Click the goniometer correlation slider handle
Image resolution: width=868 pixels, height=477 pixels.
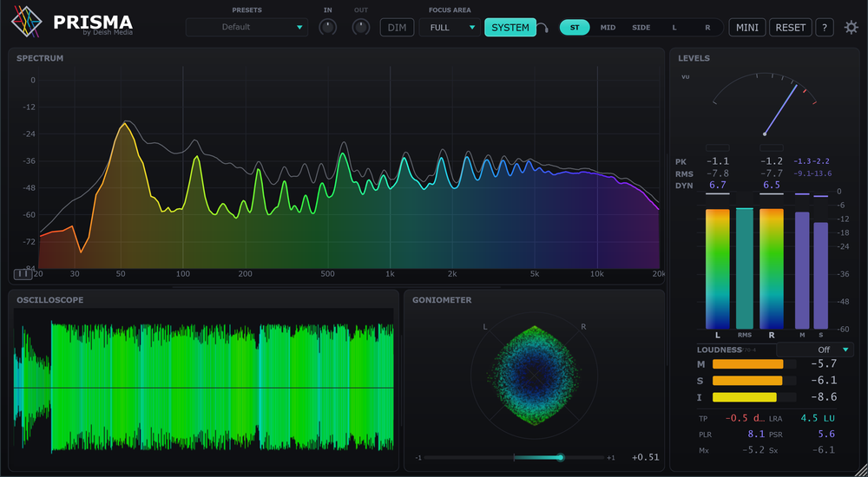pyautogui.click(x=560, y=457)
